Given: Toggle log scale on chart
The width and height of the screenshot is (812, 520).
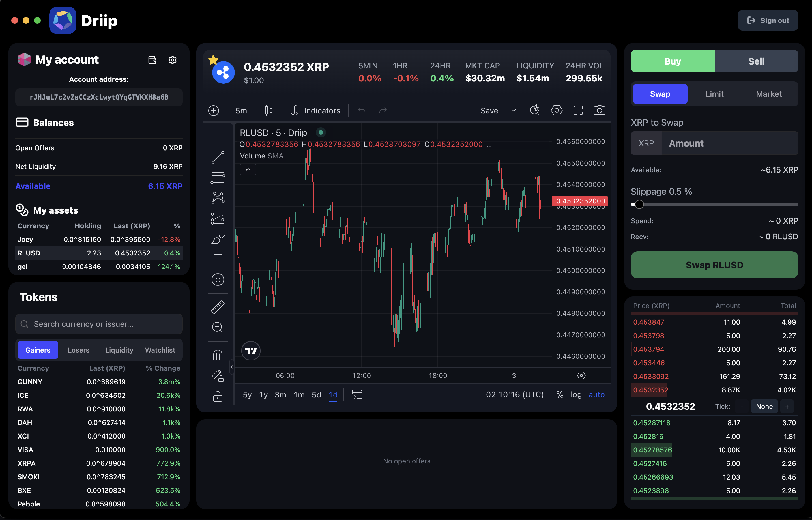Looking at the screenshot, I should click(576, 394).
